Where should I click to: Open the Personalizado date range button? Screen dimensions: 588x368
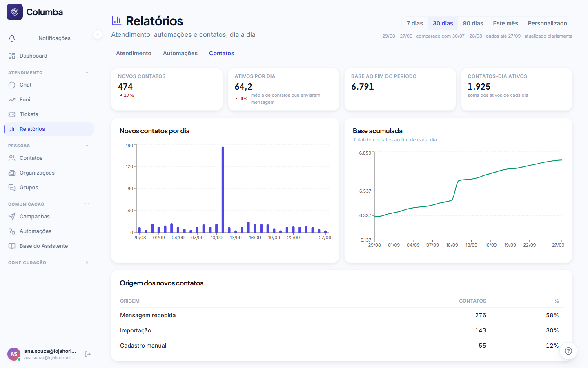[547, 23]
